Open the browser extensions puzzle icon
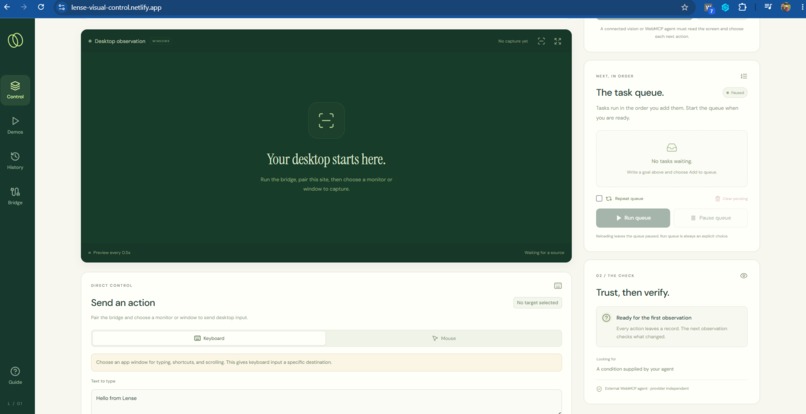This screenshot has height=414, width=806. click(742, 7)
